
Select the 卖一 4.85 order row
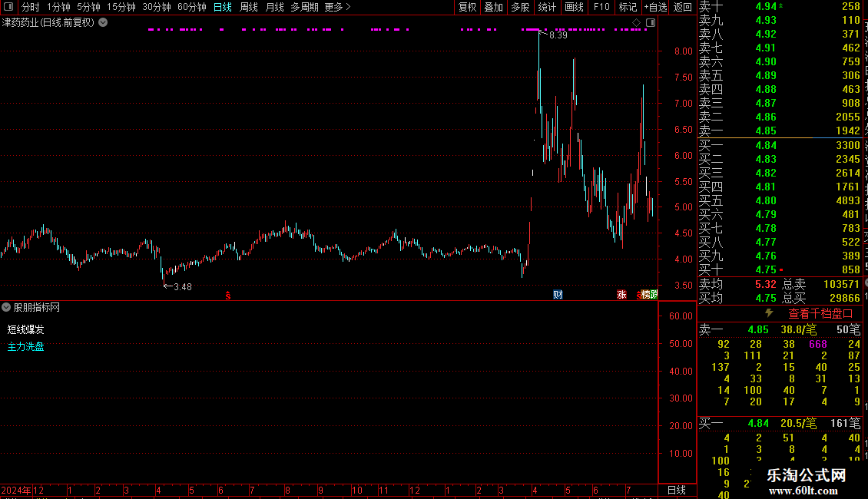[780, 131]
